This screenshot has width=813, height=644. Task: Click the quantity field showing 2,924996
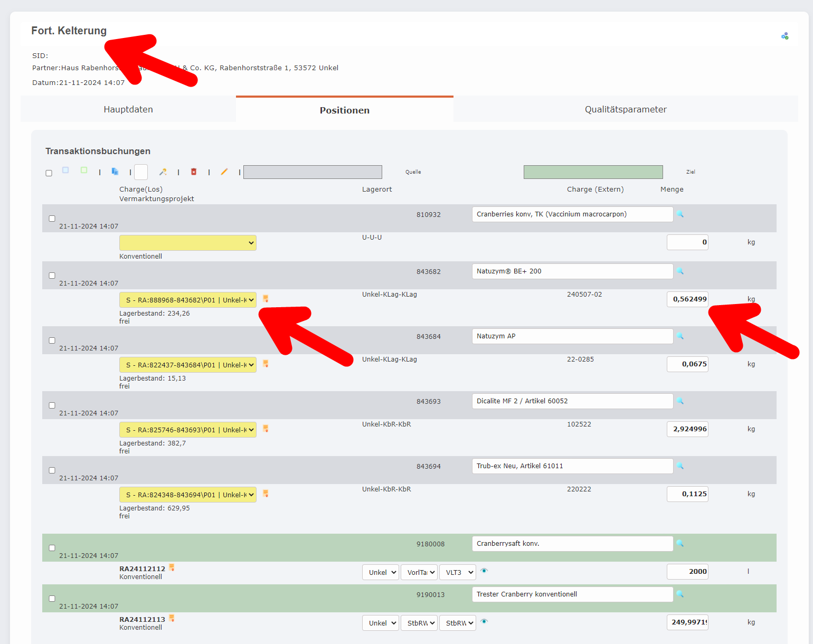(x=687, y=429)
